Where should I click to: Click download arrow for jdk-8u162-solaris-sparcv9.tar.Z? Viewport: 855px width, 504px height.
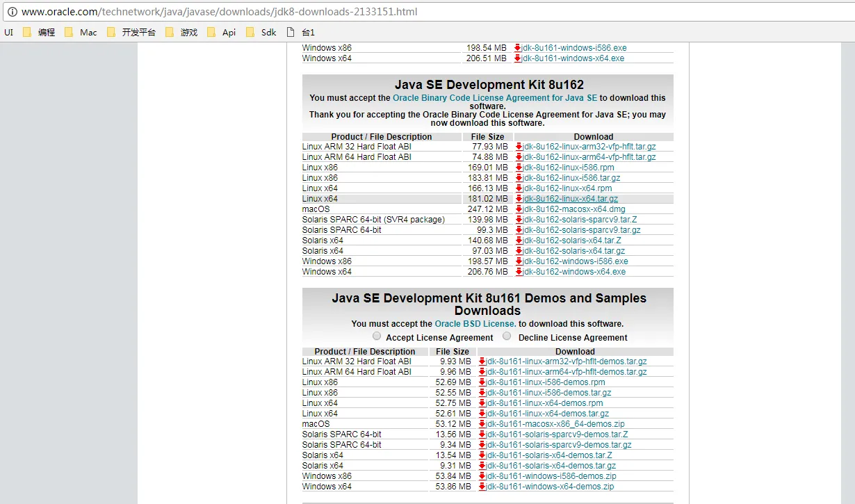pyautogui.click(x=519, y=220)
